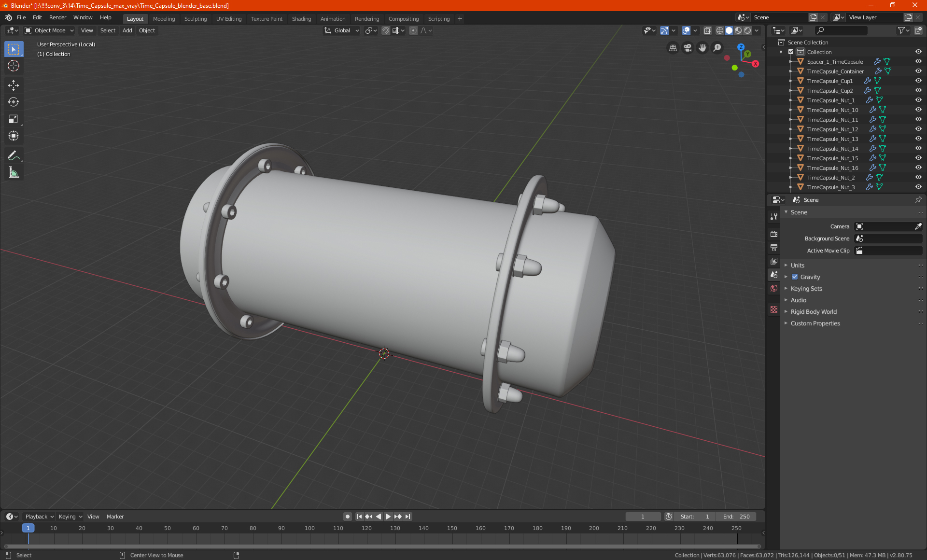This screenshot has height=560, width=927.
Task: Click the pan view hand icon
Action: coord(702,48)
